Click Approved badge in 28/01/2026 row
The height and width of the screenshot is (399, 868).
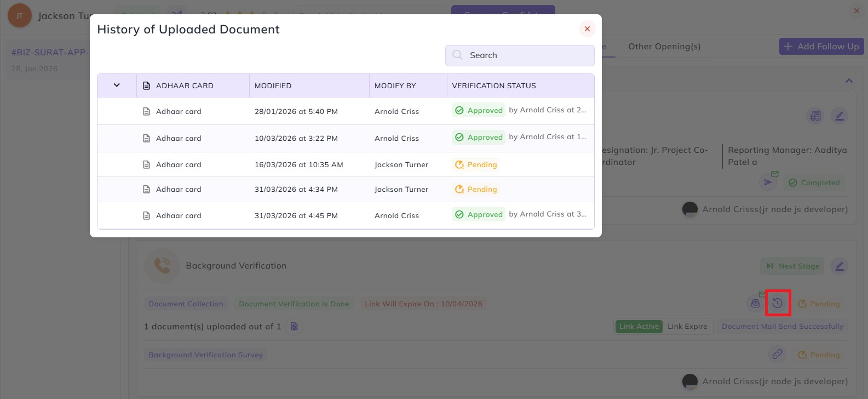point(479,110)
